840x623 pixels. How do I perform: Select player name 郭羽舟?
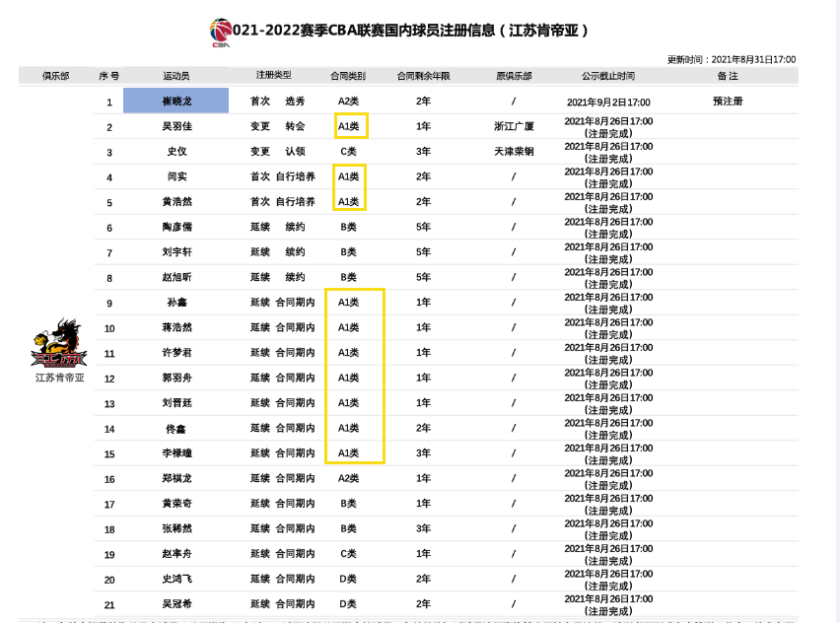[176, 378]
